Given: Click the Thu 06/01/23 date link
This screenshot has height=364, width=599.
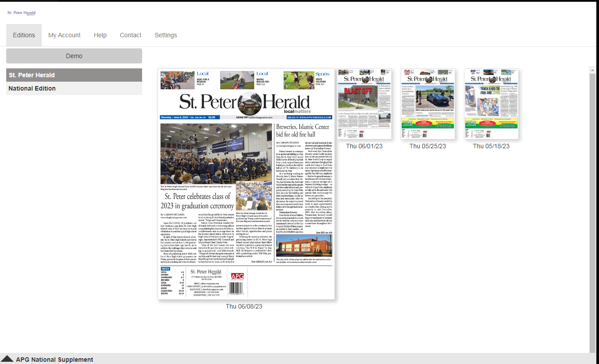Looking at the screenshot, I should (x=364, y=146).
